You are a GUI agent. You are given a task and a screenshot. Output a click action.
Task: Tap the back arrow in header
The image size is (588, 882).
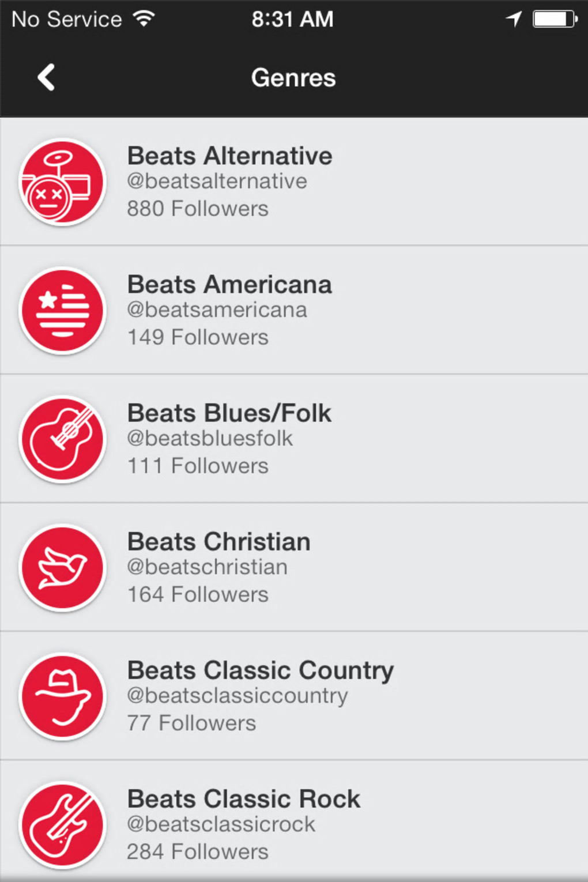point(46,77)
